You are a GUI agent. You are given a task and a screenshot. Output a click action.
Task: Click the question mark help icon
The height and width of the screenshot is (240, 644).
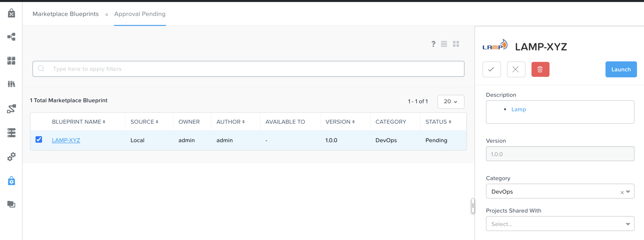pyautogui.click(x=433, y=44)
